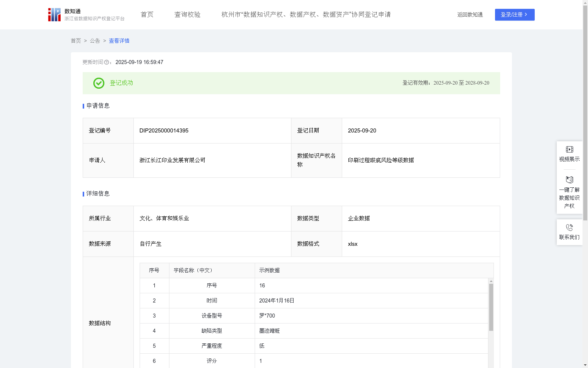Open 查询校验 navigation item
588x368 pixels.
(187, 15)
